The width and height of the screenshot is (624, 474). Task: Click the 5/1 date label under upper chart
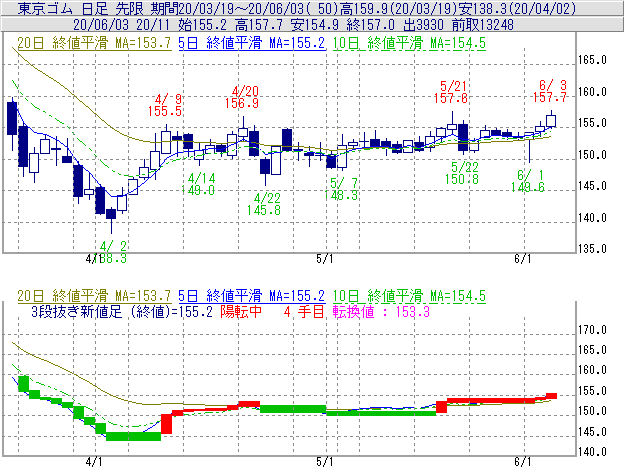point(324,259)
